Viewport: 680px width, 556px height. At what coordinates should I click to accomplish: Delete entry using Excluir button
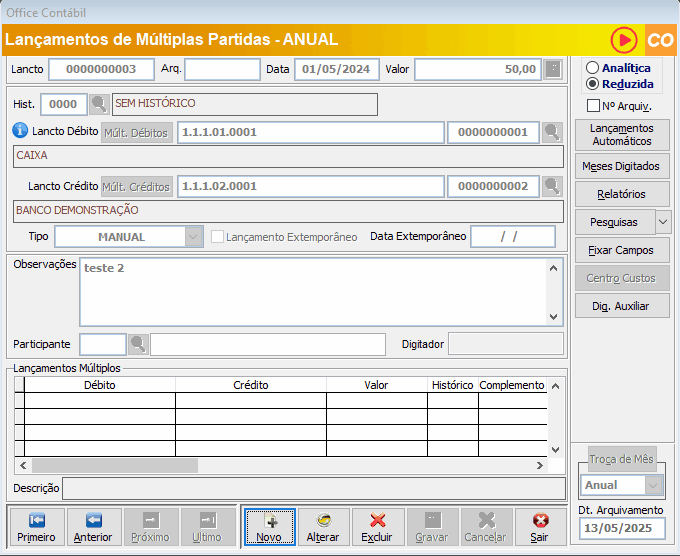377,527
